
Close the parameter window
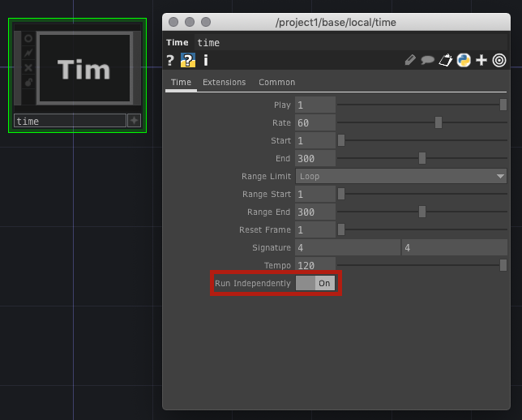coord(173,22)
